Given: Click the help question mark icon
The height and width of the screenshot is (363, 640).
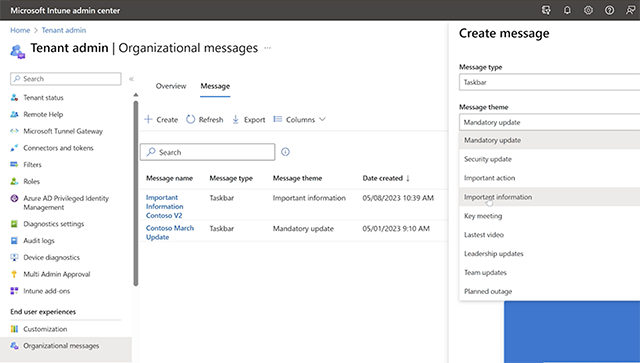Looking at the screenshot, I should click(x=609, y=10).
